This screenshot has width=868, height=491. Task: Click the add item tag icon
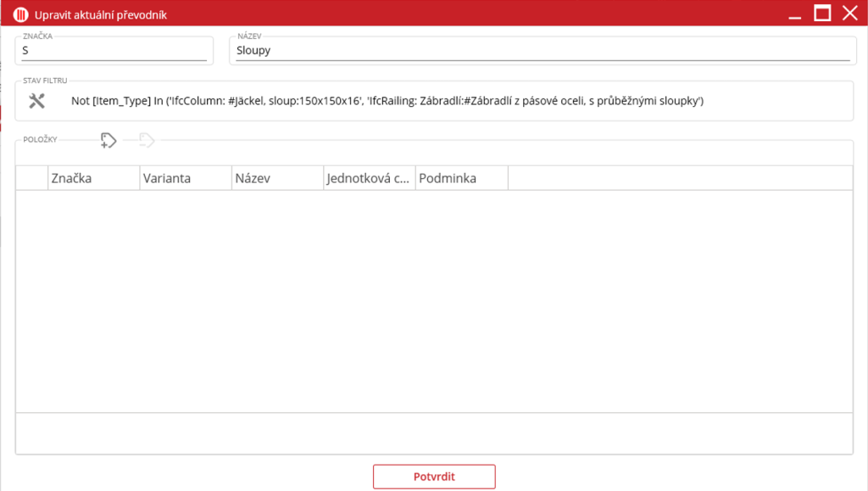click(108, 141)
